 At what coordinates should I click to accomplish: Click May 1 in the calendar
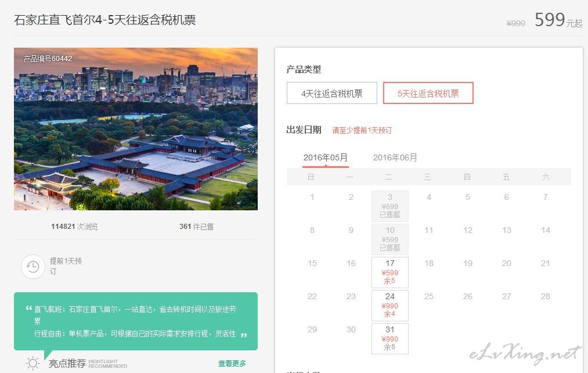click(x=312, y=197)
